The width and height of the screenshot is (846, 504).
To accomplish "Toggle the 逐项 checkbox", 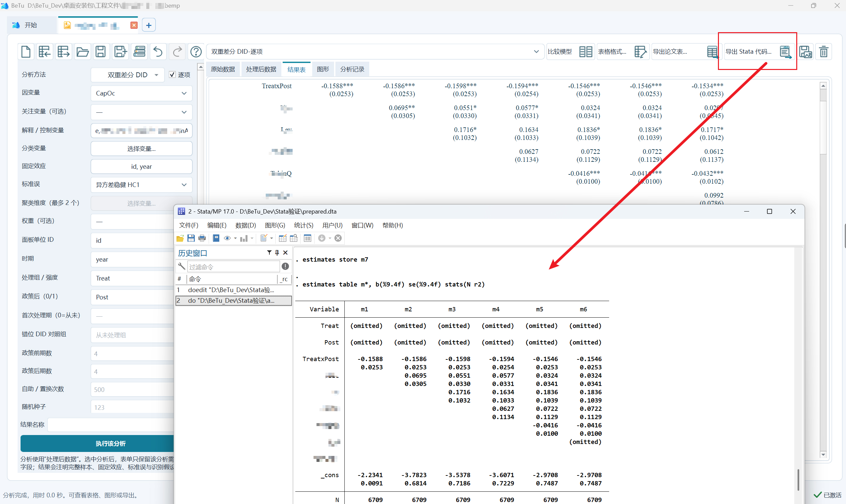I will click(172, 75).
